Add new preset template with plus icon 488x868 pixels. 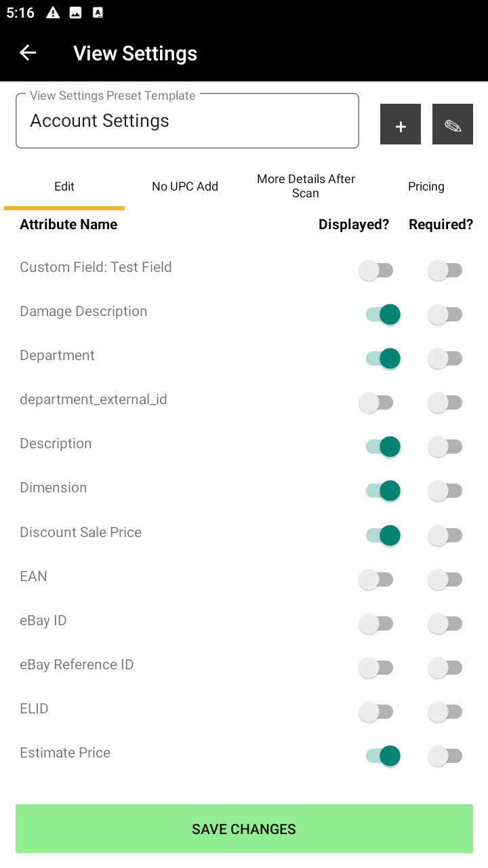click(401, 124)
